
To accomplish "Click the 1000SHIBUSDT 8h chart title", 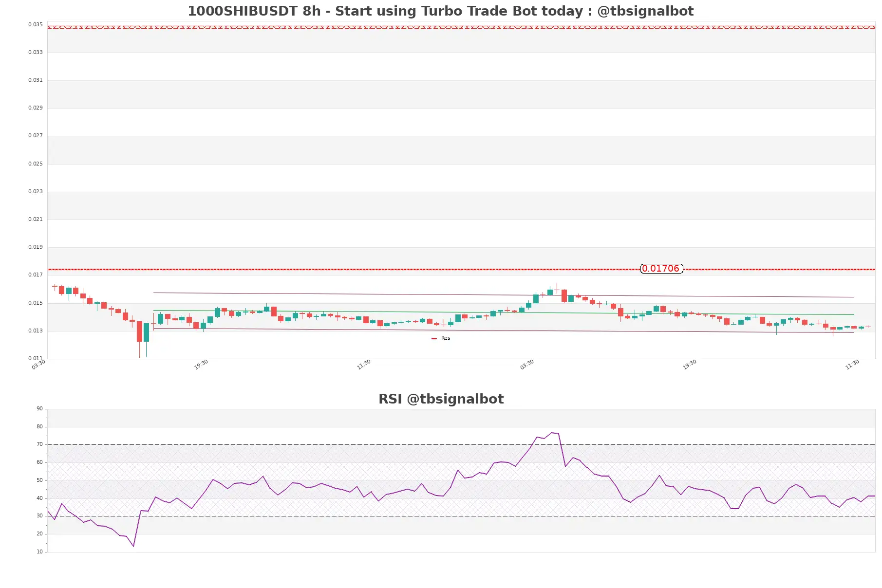I will (x=440, y=11).
